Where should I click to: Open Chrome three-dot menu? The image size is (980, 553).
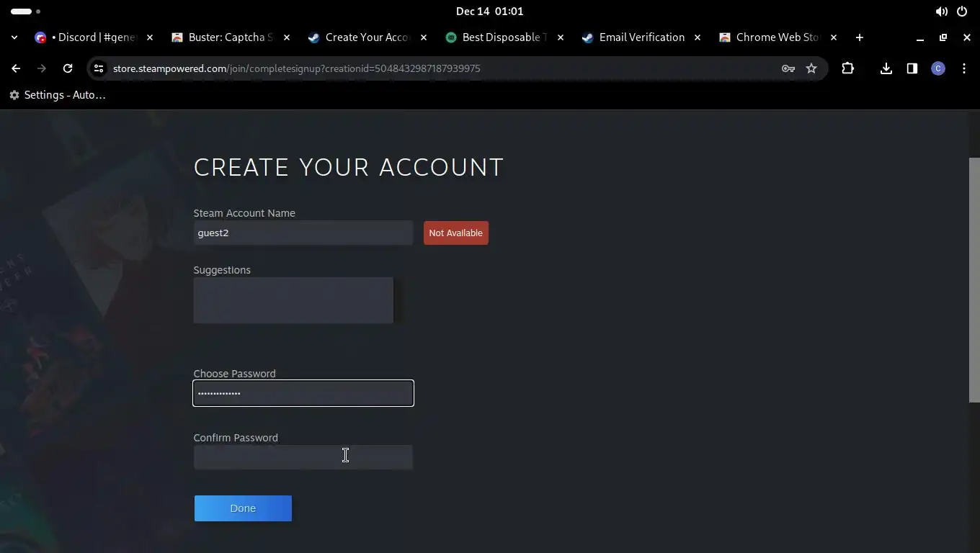coord(964,68)
